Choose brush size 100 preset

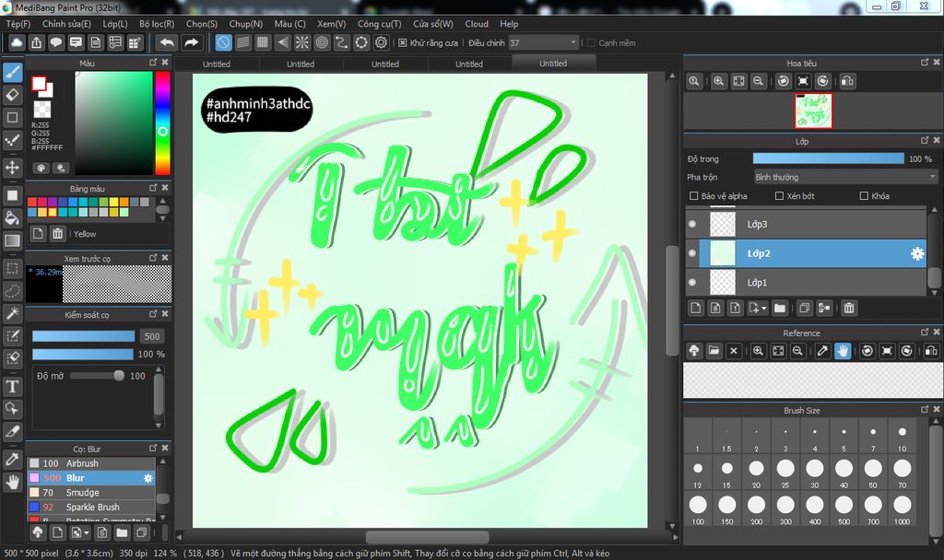point(698,508)
